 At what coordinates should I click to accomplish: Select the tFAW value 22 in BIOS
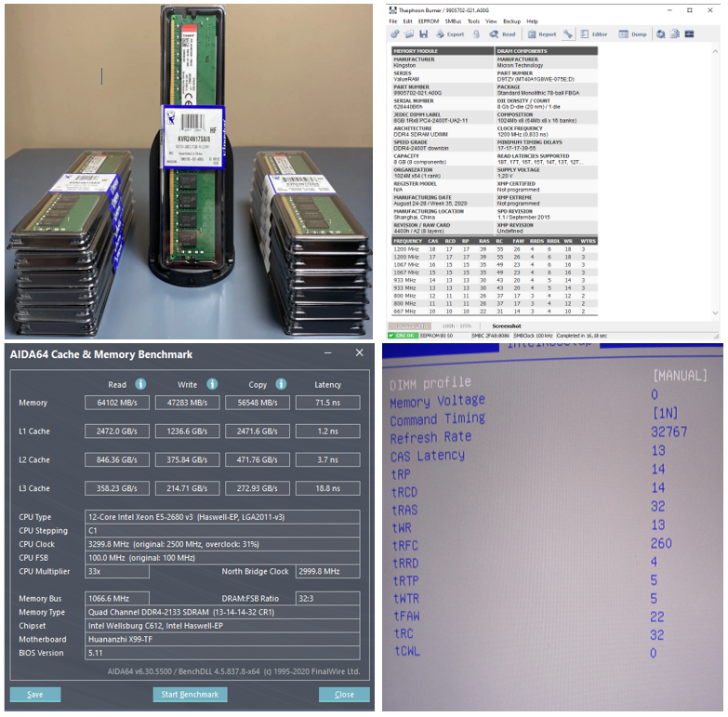pyautogui.click(x=657, y=617)
